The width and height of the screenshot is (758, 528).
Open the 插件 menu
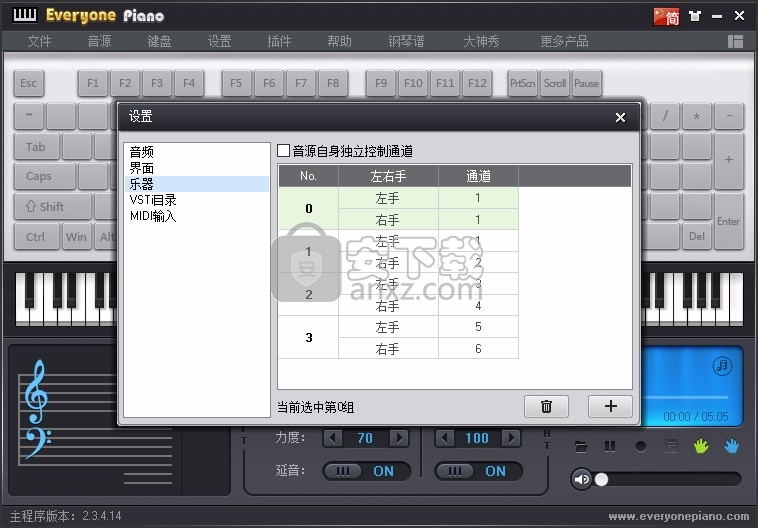pos(279,41)
